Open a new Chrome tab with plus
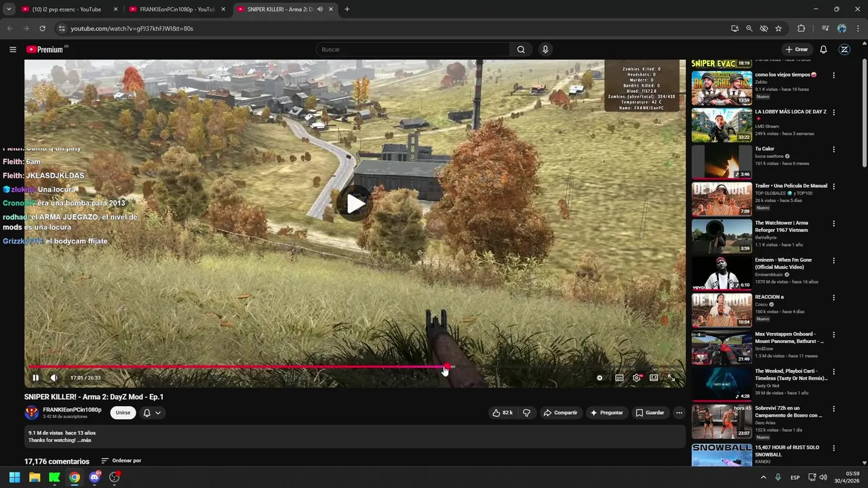Image resolution: width=868 pixels, height=488 pixels. click(347, 9)
